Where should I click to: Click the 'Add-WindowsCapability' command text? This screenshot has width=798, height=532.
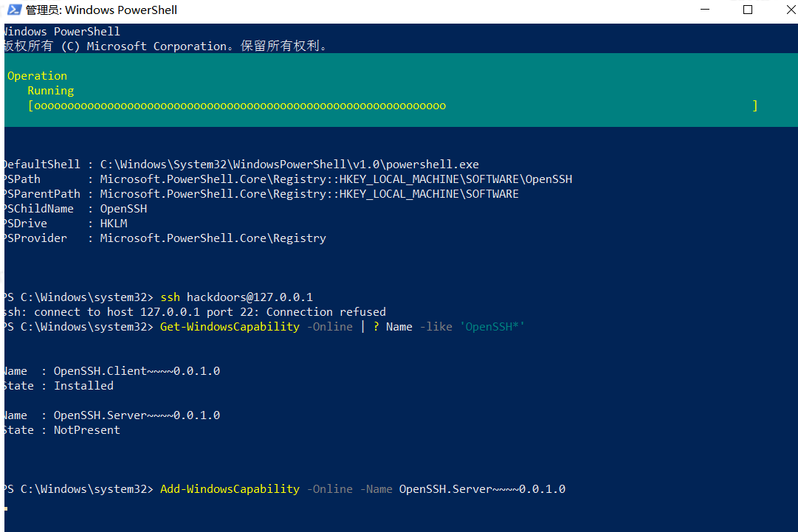(x=230, y=488)
